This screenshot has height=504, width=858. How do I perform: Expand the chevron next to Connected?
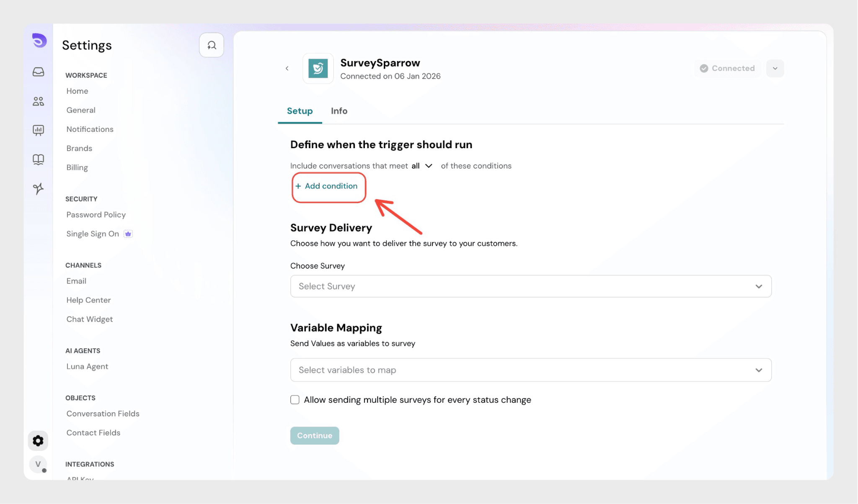[x=775, y=68]
